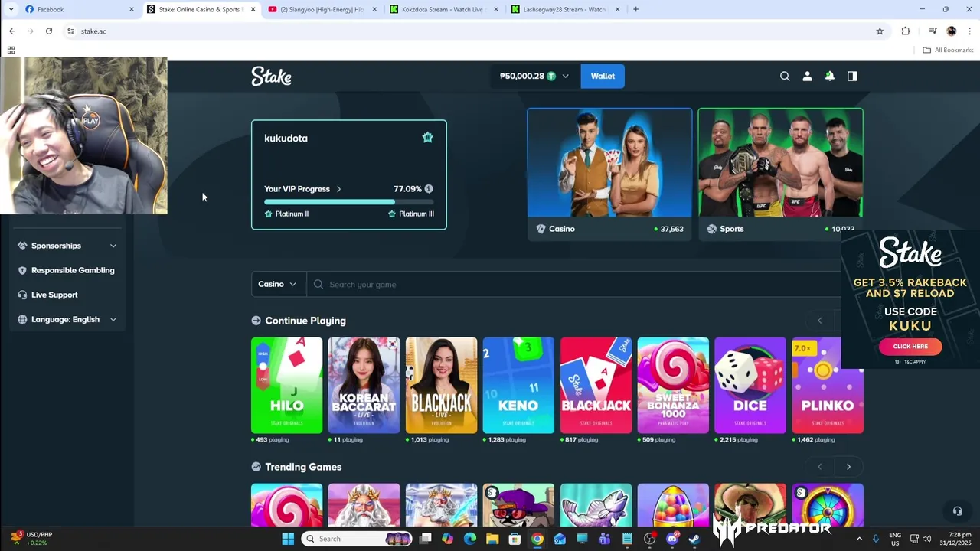
Task: Click the Casino banner card
Action: [609, 174]
